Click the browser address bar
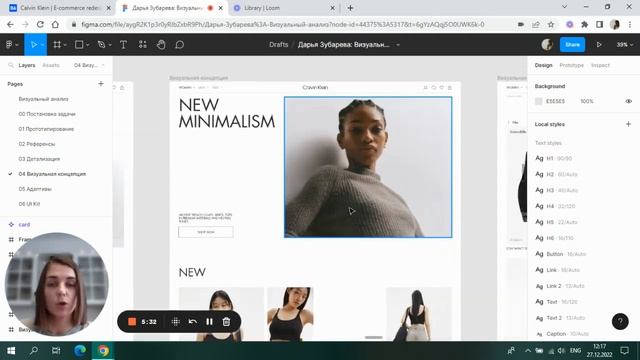Screen dimensions: 640x360 click(282, 24)
